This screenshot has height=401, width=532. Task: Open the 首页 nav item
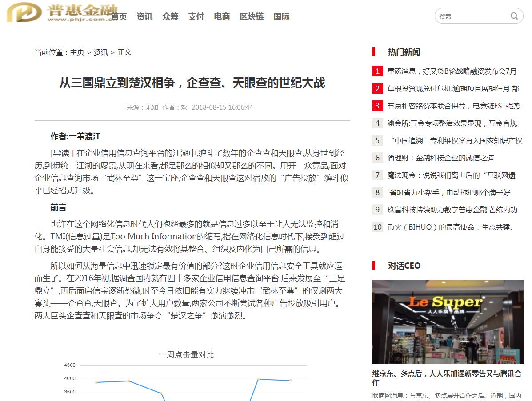pyautogui.click(x=119, y=16)
